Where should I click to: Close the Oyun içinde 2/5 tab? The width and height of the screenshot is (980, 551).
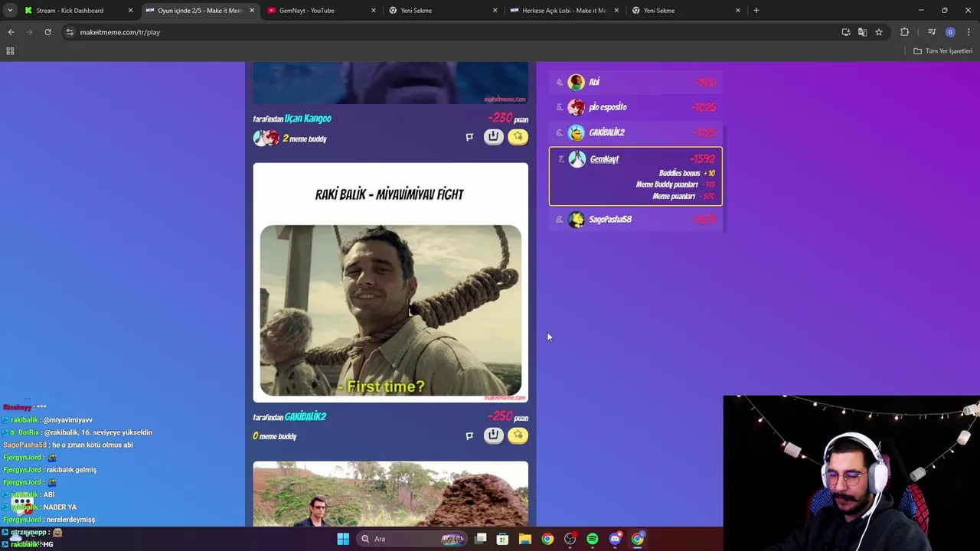[252, 11]
